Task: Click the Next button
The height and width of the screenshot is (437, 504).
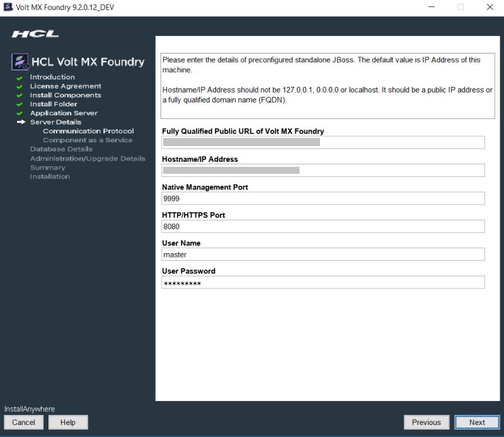Action: click(477, 423)
